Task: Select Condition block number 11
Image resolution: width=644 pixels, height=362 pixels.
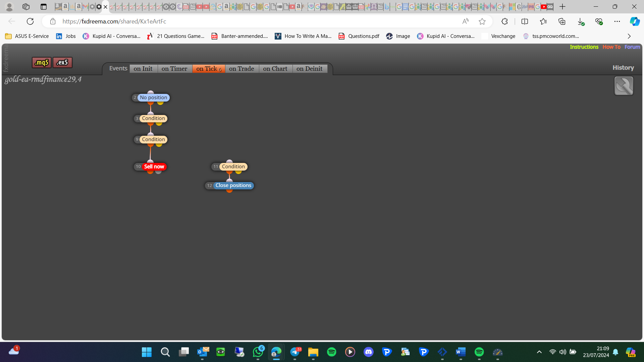Action: pyautogui.click(x=233, y=167)
